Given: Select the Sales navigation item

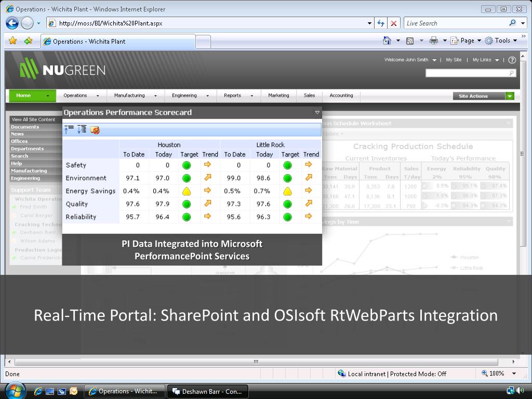Looking at the screenshot, I should [309, 96].
